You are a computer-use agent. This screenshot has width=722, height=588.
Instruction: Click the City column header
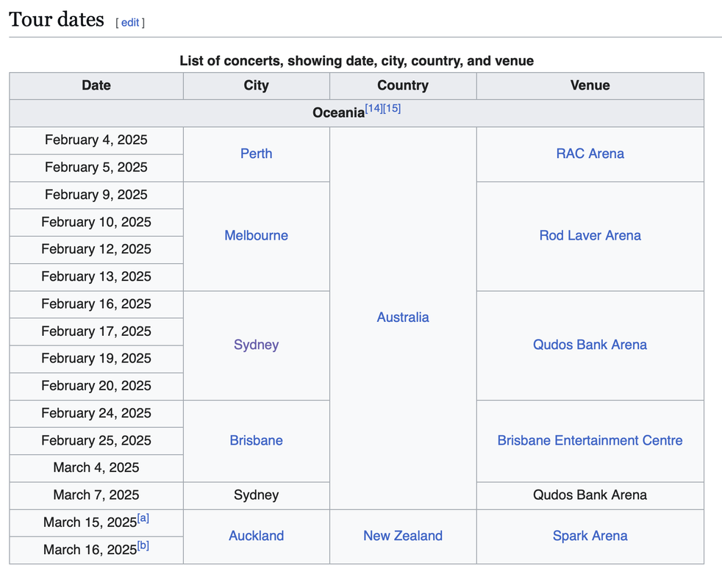256,86
